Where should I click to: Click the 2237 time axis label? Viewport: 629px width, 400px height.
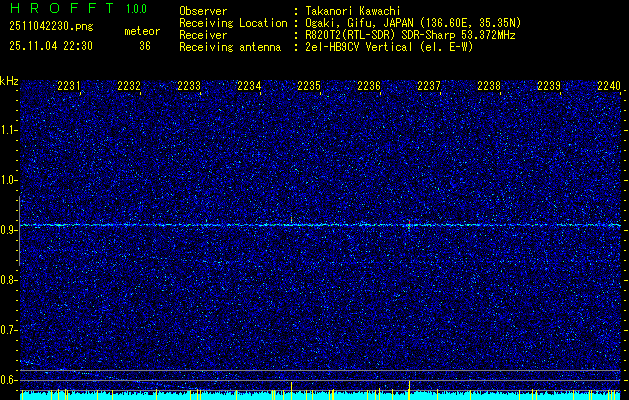coord(429,85)
